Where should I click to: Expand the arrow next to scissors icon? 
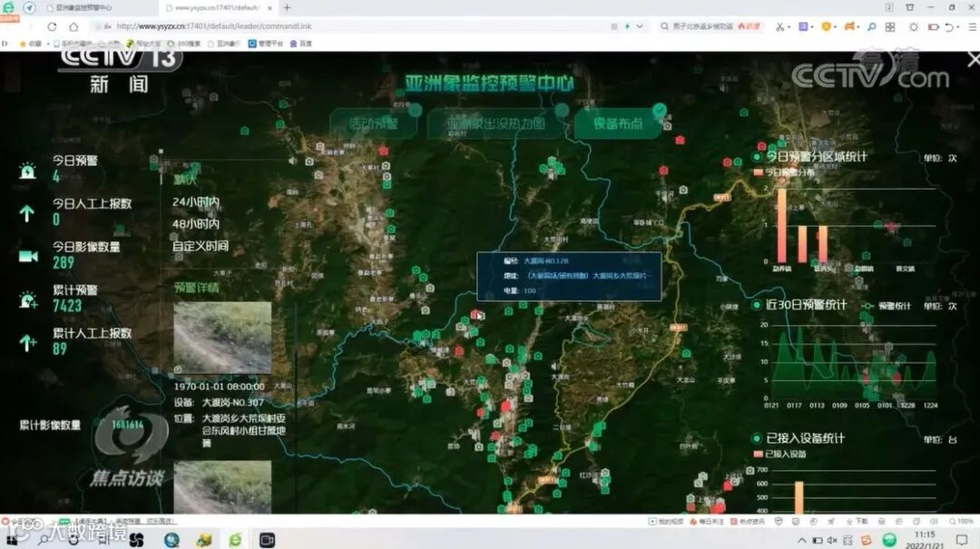click(x=789, y=27)
